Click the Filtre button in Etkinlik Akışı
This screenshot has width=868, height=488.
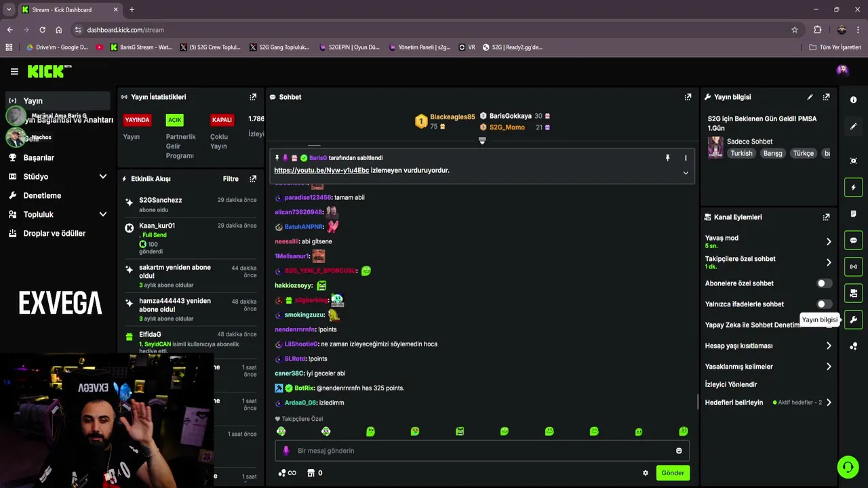point(231,179)
